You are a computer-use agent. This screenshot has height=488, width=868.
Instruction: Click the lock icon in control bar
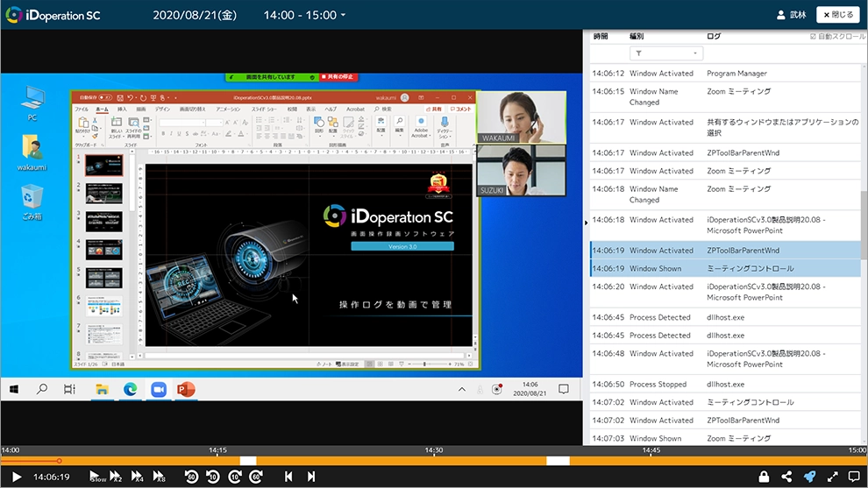click(x=764, y=477)
